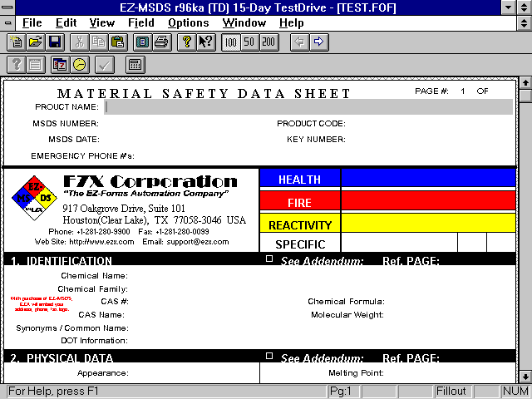Click the yellow REACTIVITY label

pyautogui.click(x=300, y=224)
